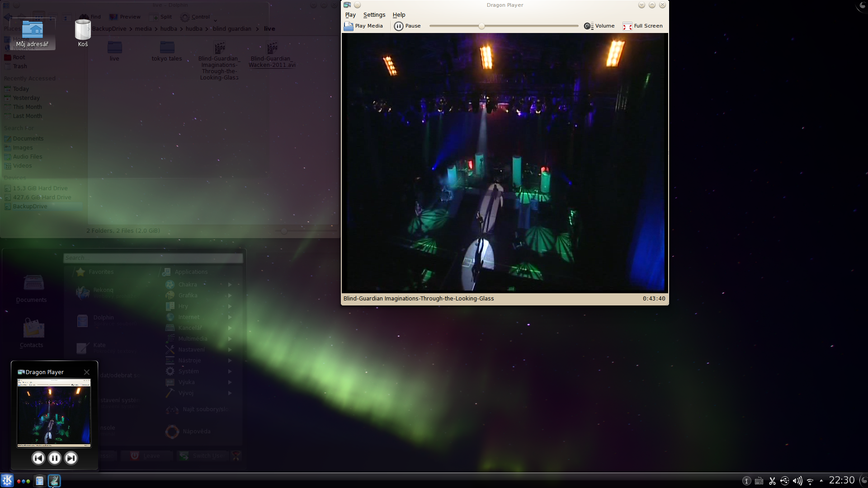Open the Help menu in Dragon Player
868x488 pixels.
pyautogui.click(x=399, y=15)
